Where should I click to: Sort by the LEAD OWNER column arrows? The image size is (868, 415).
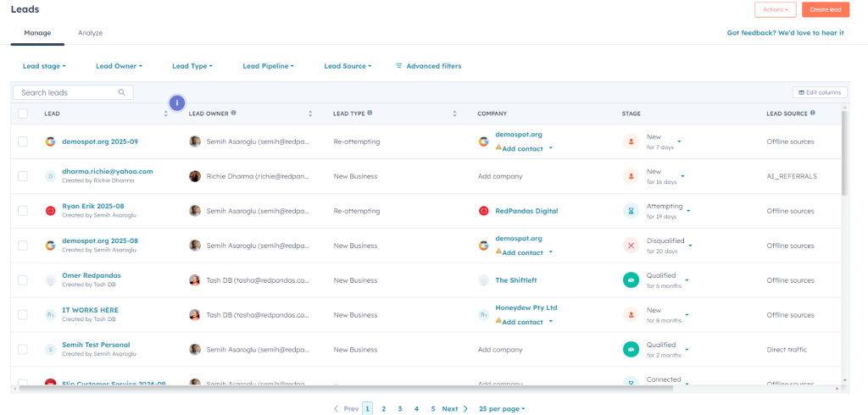[x=310, y=113]
